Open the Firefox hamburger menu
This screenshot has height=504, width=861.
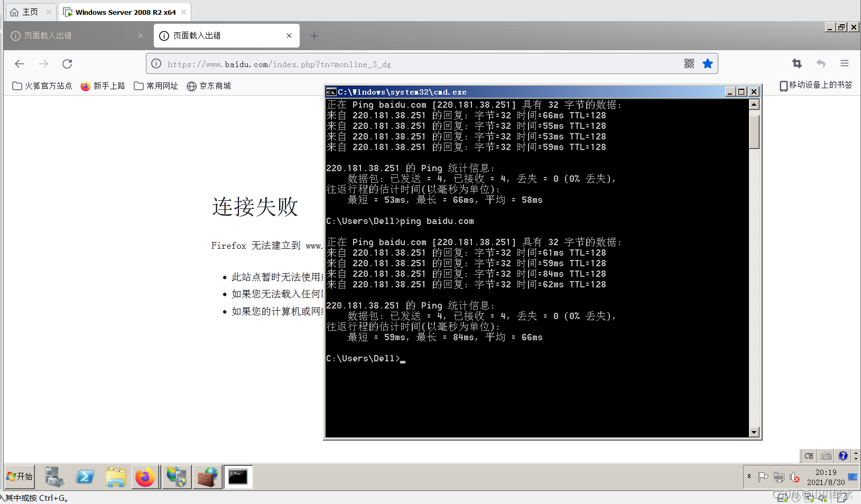click(x=845, y=64)
